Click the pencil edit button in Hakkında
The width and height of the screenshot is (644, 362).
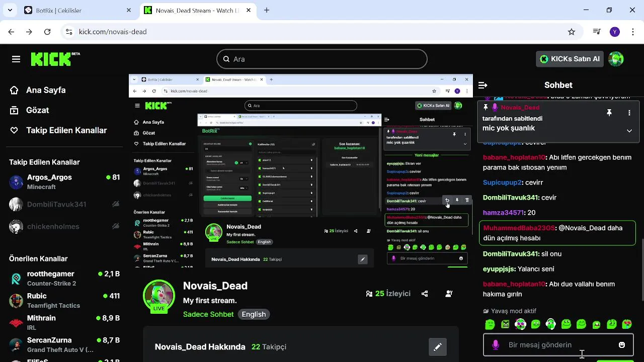pos(438,347)
